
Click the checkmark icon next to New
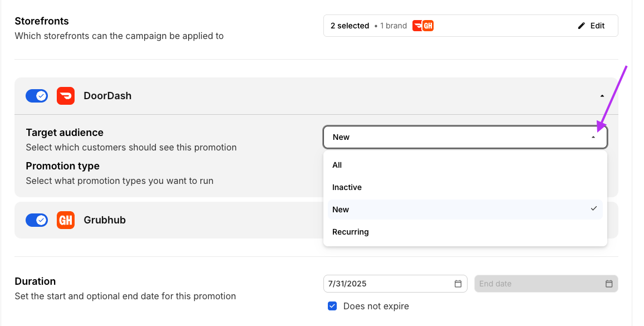594,209
